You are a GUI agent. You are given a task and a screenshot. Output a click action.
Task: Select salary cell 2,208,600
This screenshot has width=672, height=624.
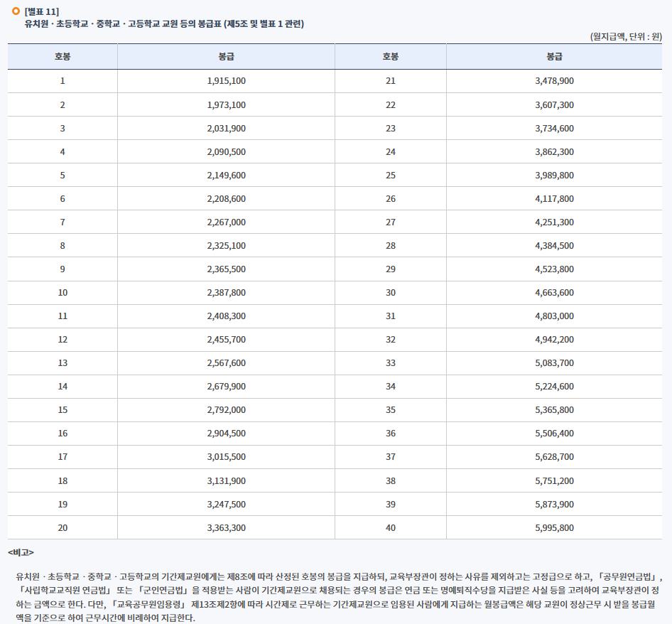[x=227, y=198]
